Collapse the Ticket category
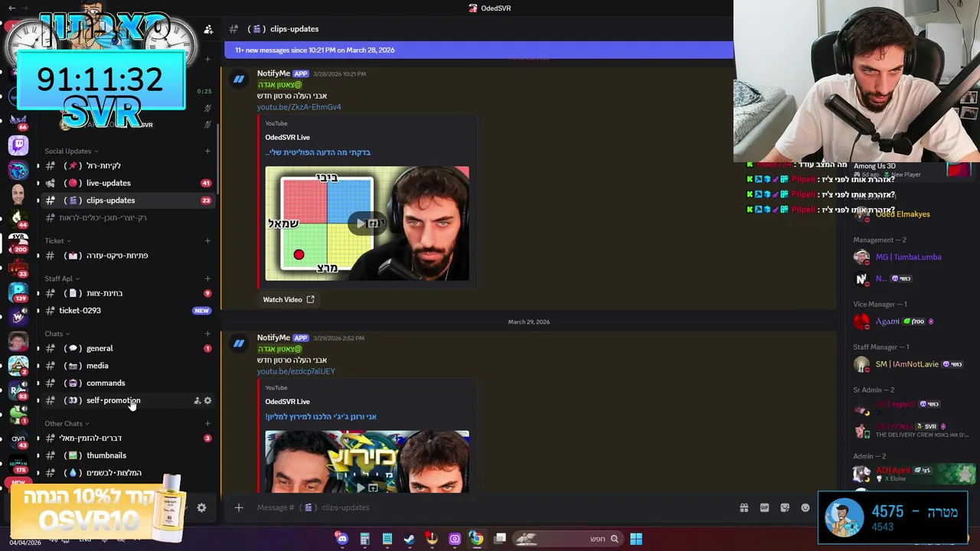Viewport: 980px width, 551px height. point(57,240)
